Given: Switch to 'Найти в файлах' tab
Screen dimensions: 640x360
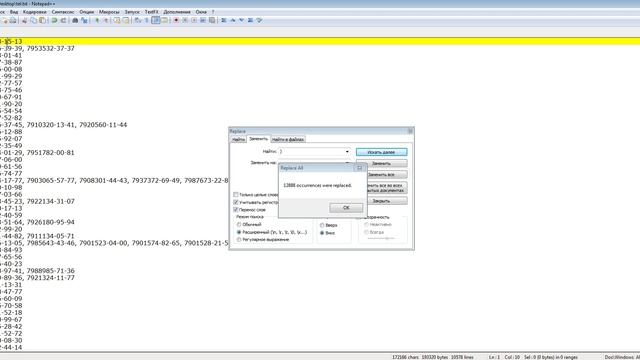Looking at the screenshot, I should coord(288,139).
